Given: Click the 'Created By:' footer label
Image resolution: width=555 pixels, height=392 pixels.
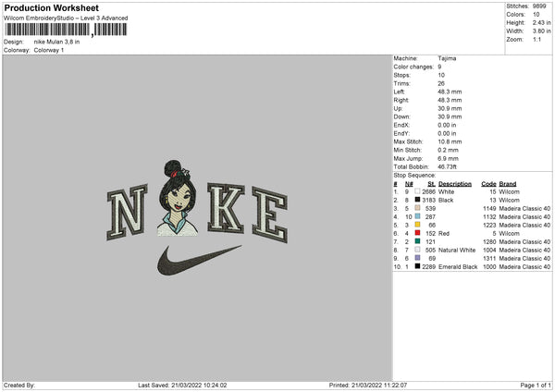Looking at the screenshot, I should click(x=19, y=386).
